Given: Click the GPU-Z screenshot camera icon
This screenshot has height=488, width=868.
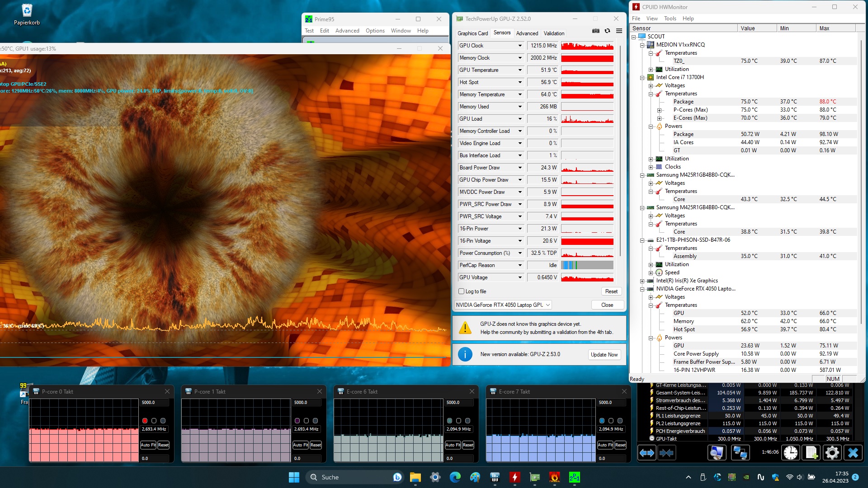Looking at the screenshot, I should click(596, 31).
